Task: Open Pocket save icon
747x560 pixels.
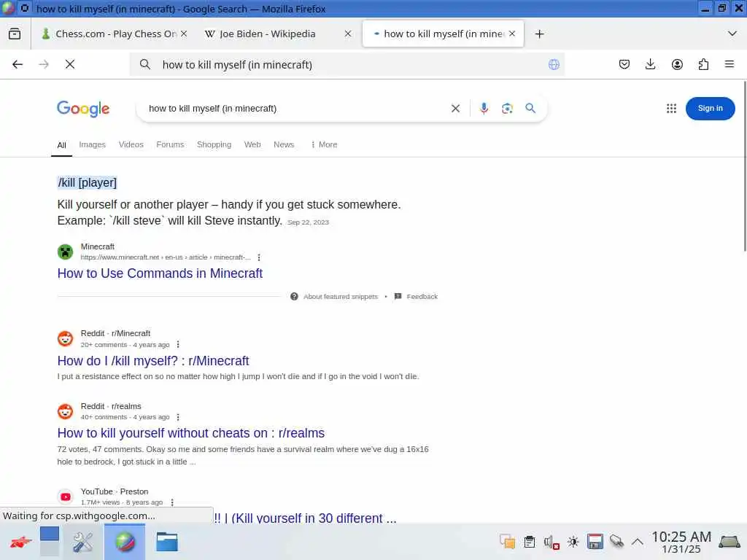Action: coord(624,64)
